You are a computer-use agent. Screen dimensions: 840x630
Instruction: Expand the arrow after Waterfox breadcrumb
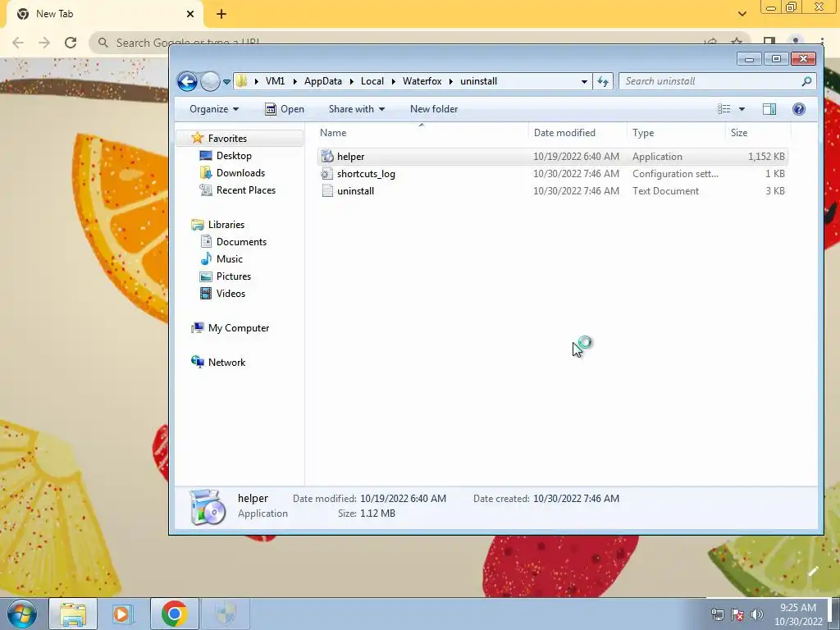click(451, 81)
